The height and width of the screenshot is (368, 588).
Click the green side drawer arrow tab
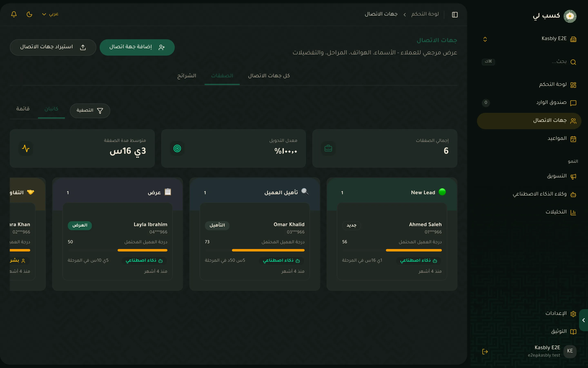(583, 320)
